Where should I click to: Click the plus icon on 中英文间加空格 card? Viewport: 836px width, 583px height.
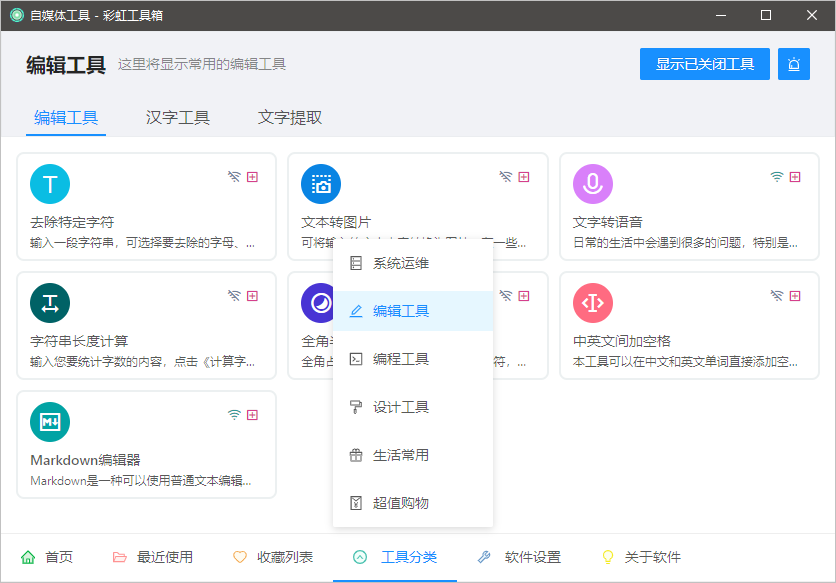795,296
